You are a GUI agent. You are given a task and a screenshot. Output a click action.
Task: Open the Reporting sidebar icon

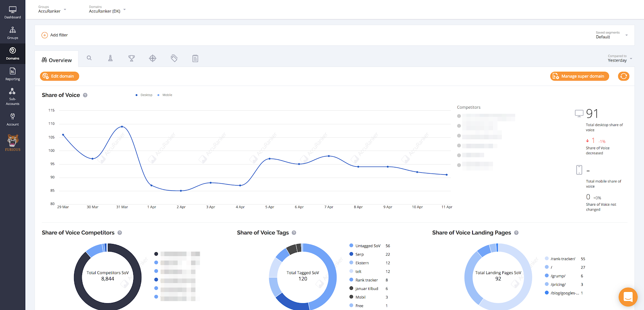point(12,74)
